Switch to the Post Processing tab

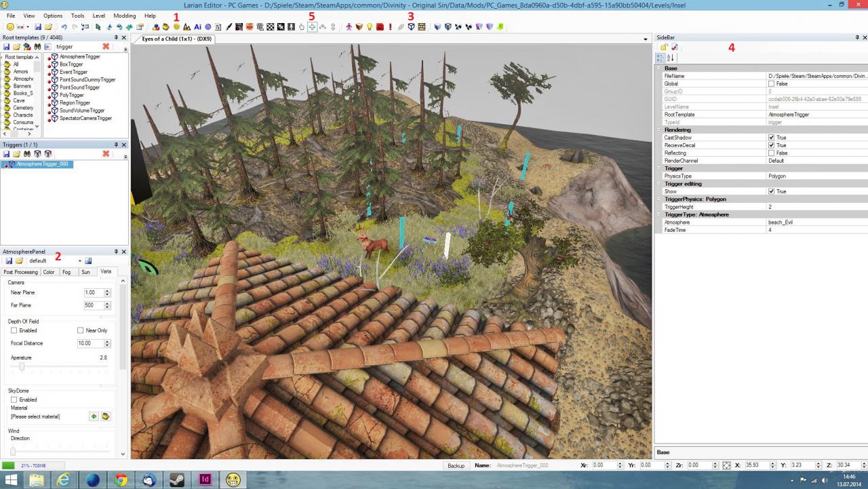(x=20, y=272)
